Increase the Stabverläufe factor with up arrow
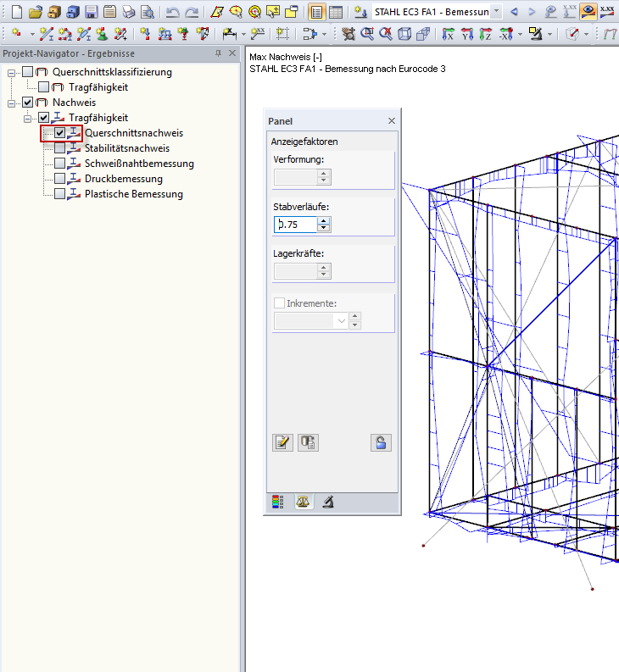Screen dimensions: 619x672 [324, 220]
